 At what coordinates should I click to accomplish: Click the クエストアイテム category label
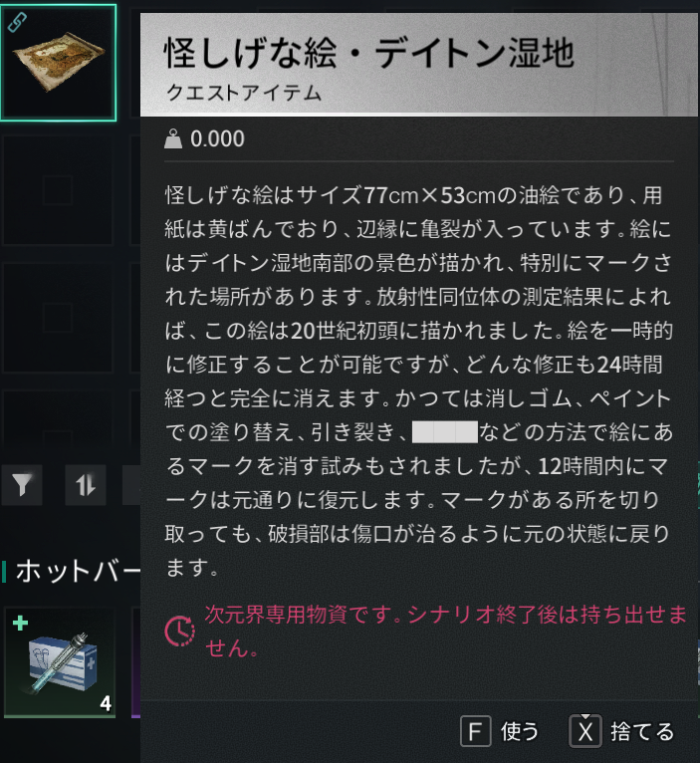pos(244,93)
